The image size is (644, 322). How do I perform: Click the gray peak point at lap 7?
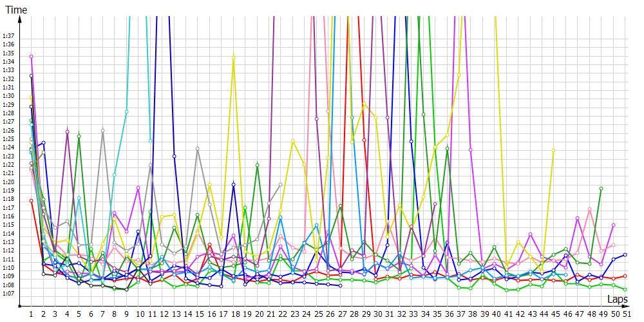click(102, 131)
